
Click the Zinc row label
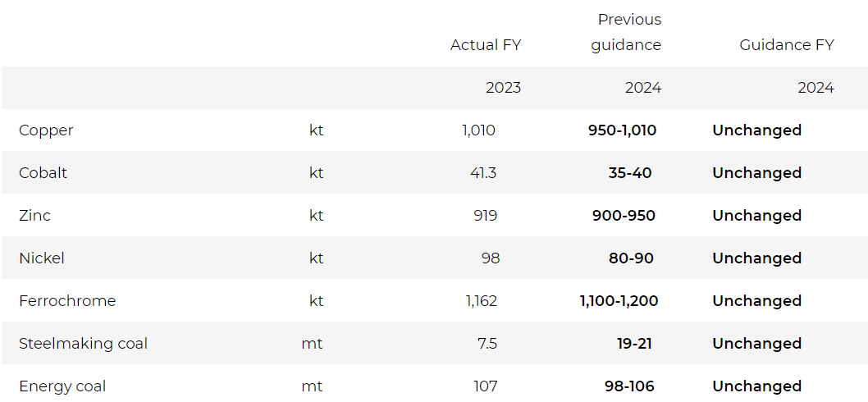pos(34,216)
